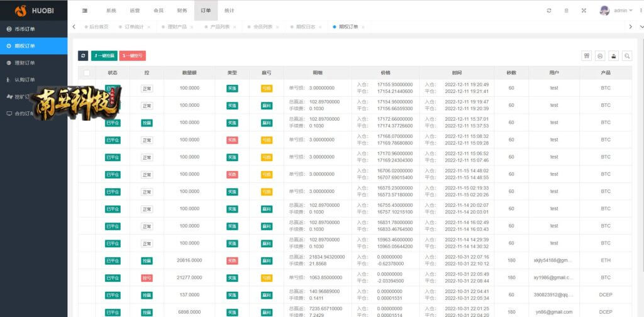Open the 财务 top menu
644x317 pixels.
(182, 11)
